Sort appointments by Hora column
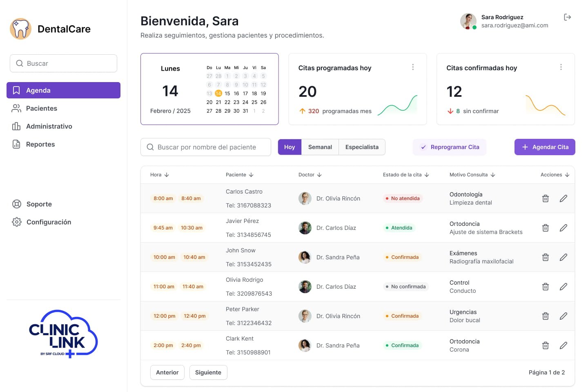The height and width of the screenshot is (392, 588). click(x=159, y=175)
